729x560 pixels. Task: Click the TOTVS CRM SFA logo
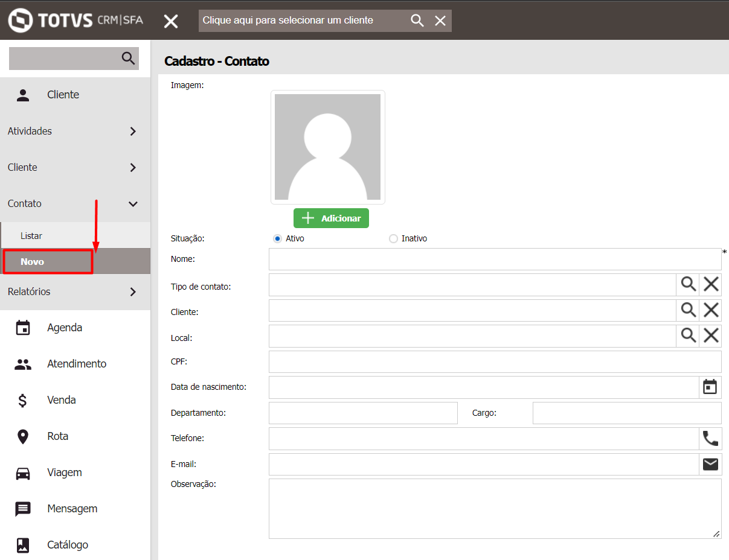click(x=75, y=21)
